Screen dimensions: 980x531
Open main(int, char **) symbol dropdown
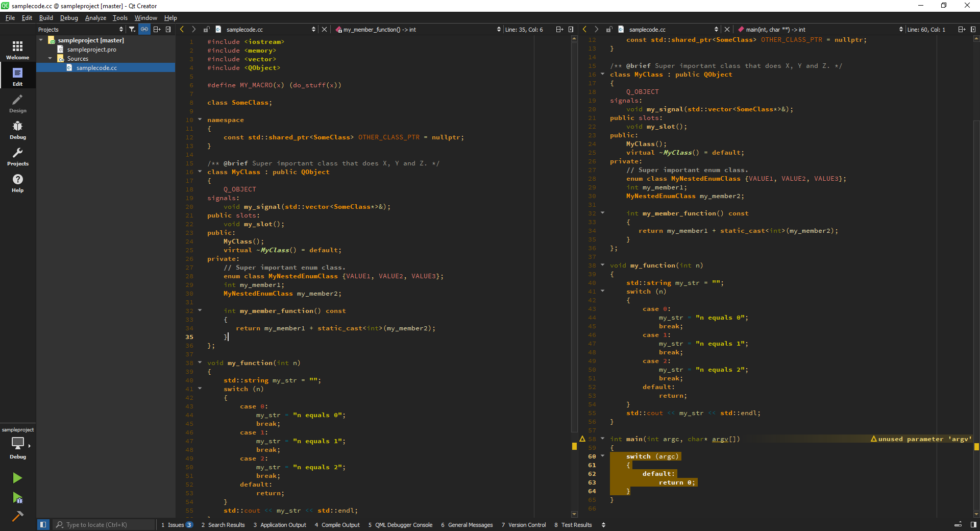[820, 30]
